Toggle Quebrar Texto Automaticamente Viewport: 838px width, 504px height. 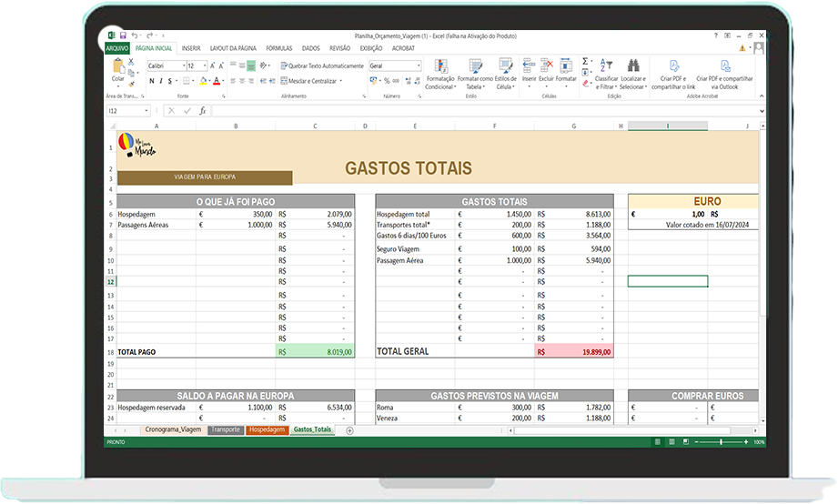(321, 66)
